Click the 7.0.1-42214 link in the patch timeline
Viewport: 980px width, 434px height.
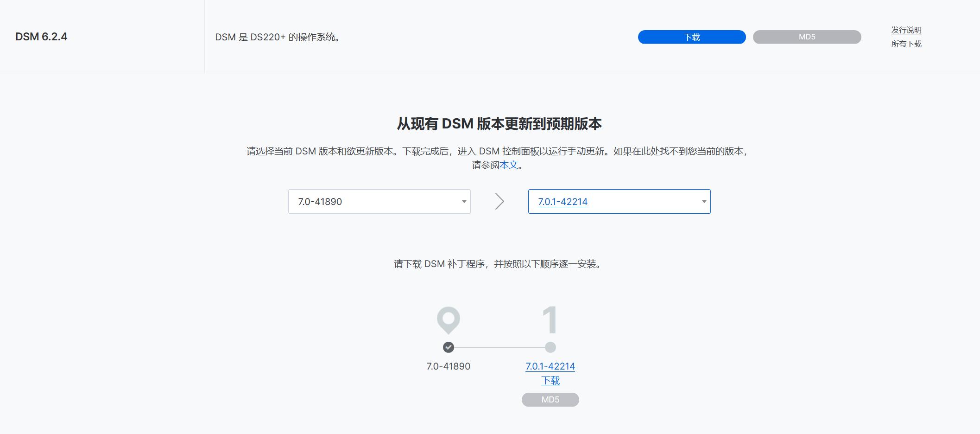point(550,366)
